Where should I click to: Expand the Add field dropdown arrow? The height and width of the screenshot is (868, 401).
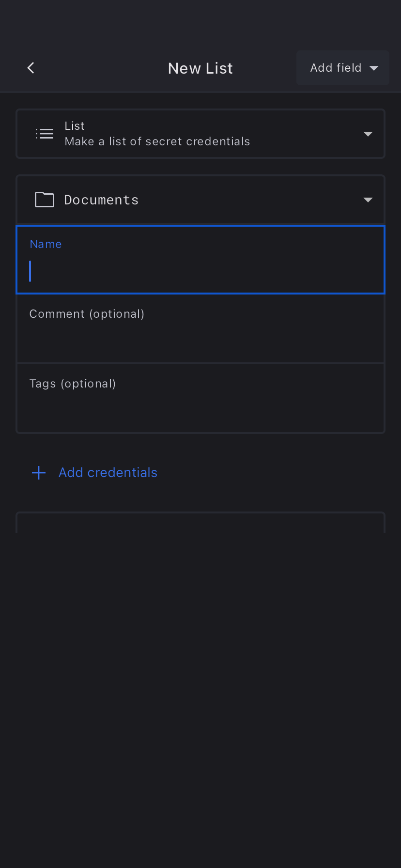pos(374,68)
